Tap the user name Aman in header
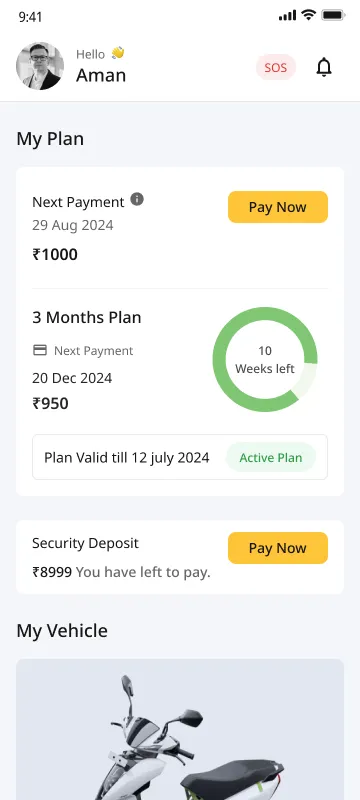This screenshot has width=360, height=800. (101, 76)
